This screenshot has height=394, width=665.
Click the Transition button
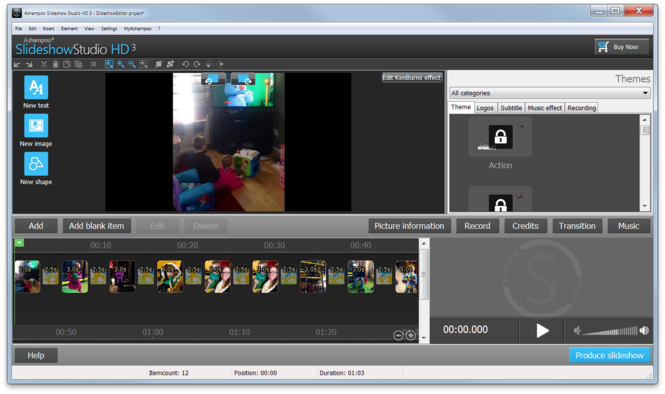coord(577,226)
